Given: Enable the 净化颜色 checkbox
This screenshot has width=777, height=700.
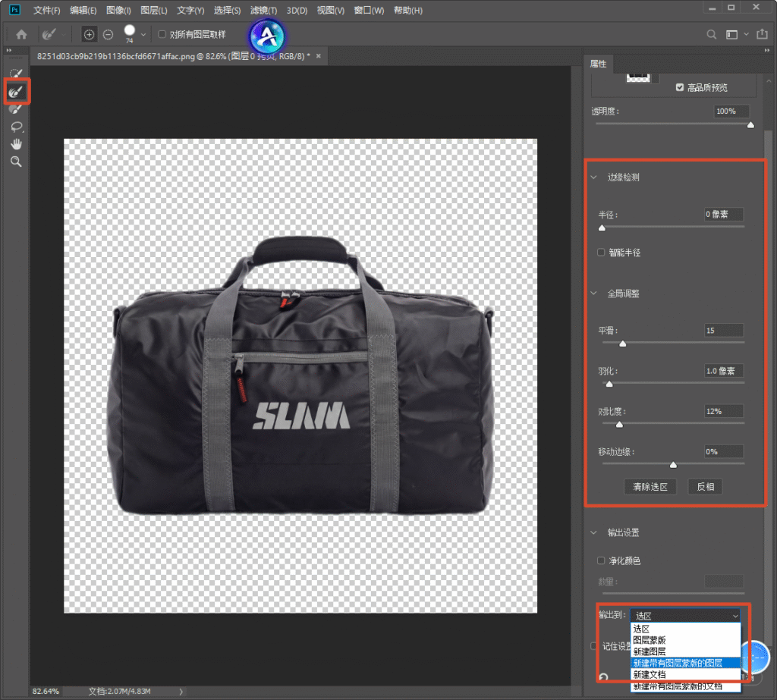Looking at the screenshot, I should tap(601, 560).
